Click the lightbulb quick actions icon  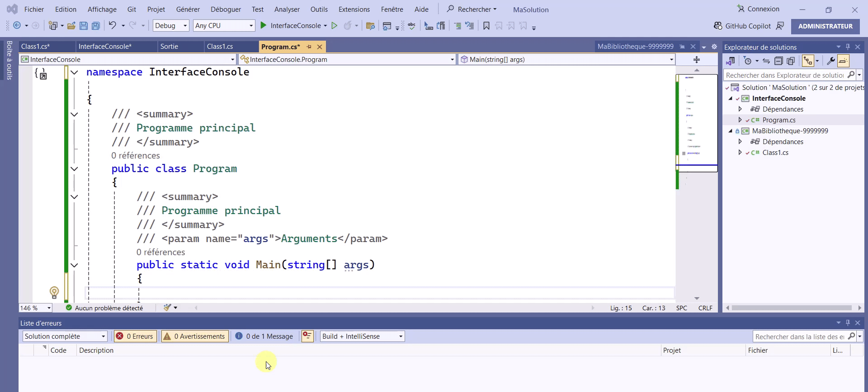click(54, 292)
